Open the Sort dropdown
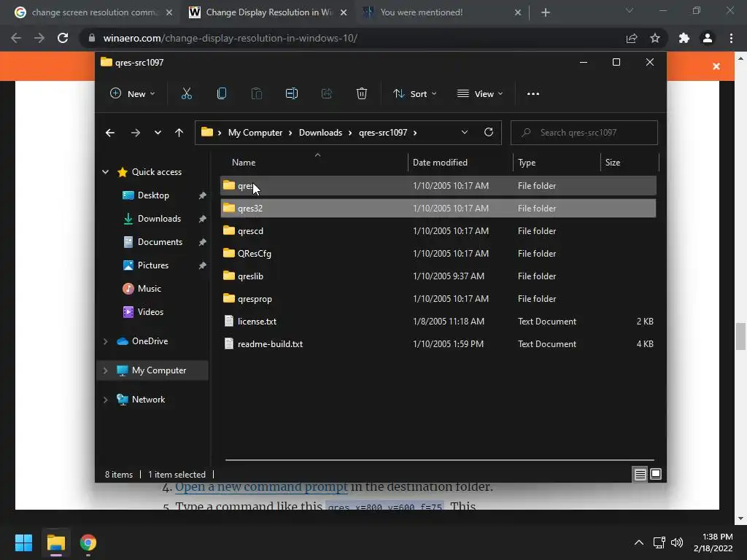747x560 pixels. click(414, 94)
